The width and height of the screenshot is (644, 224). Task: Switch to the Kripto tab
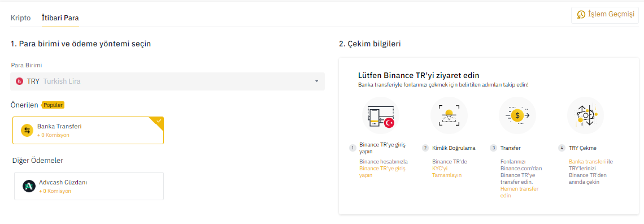(20, 18)
